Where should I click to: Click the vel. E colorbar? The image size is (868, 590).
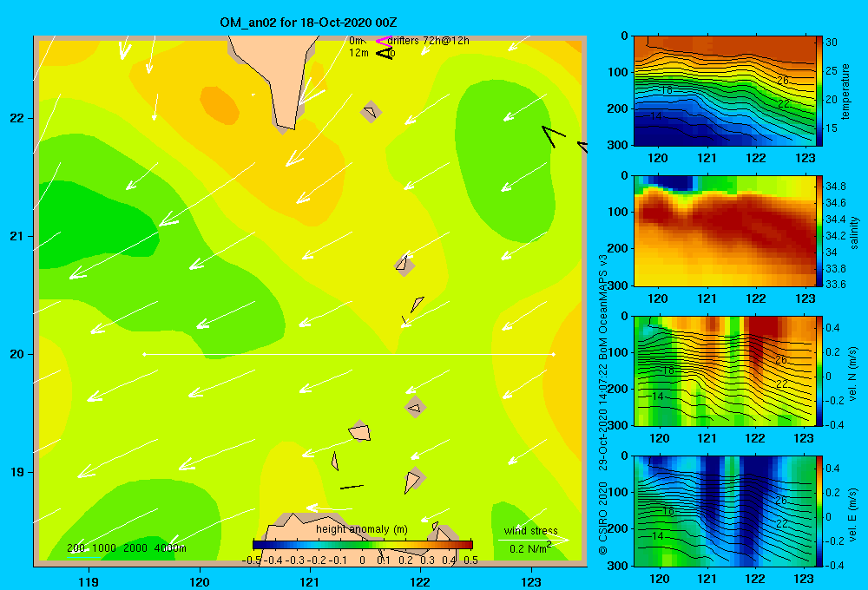pos(819,511)
